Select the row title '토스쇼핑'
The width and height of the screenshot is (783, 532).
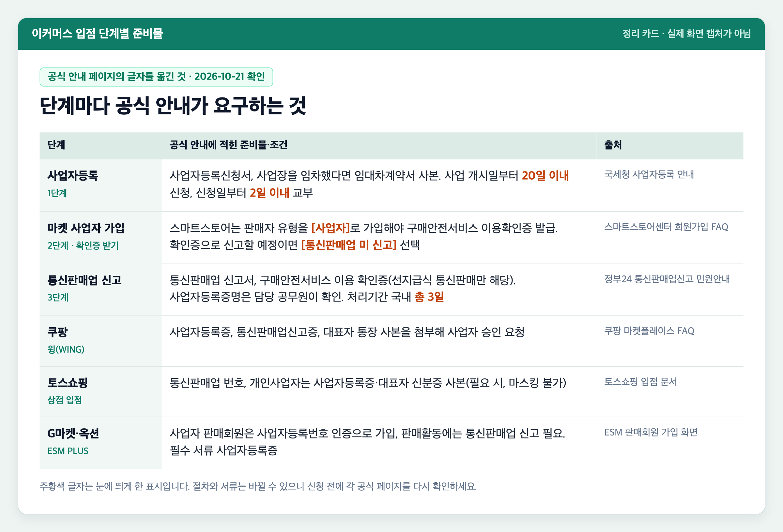tap(68, 382)
